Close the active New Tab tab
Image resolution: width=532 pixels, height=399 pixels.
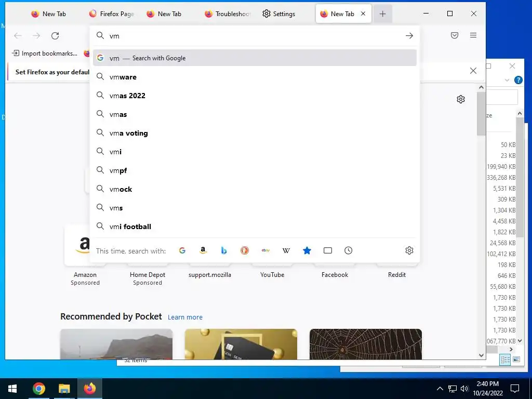click(x=363, y=14)
